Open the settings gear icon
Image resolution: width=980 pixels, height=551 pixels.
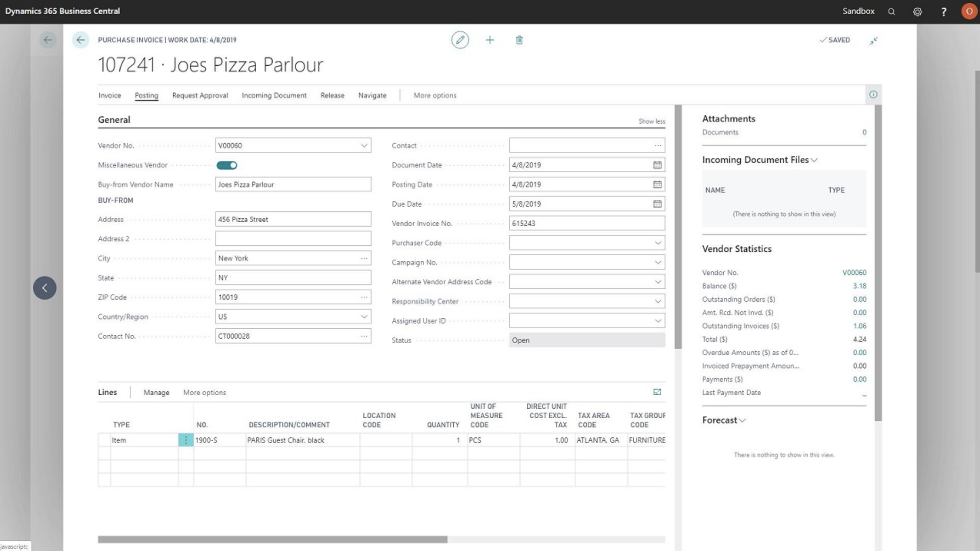(x=917, y=12)
